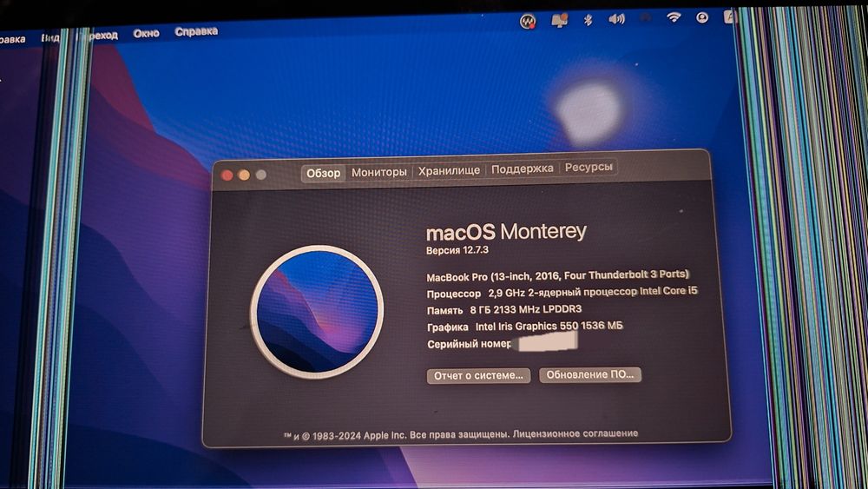Switch to the Мониторы tab
The width and height of the screenshot is (868, 489).
point(379,172)
